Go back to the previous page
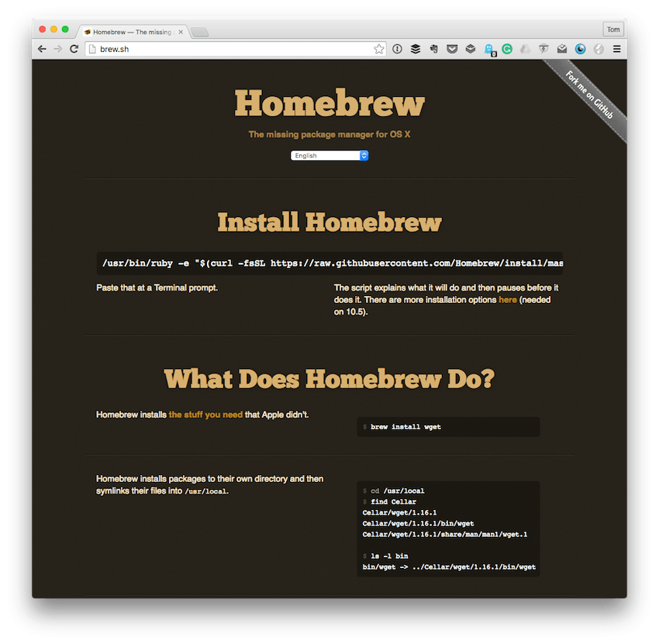 [42, 49]
